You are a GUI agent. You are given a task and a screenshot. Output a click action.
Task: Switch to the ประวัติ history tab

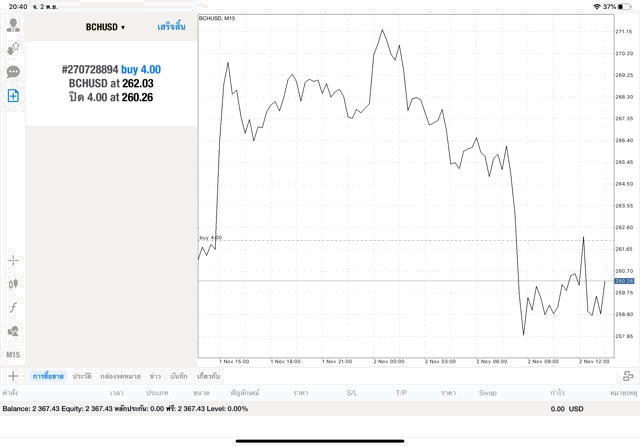pyautogui.click(x=82, y=376)
